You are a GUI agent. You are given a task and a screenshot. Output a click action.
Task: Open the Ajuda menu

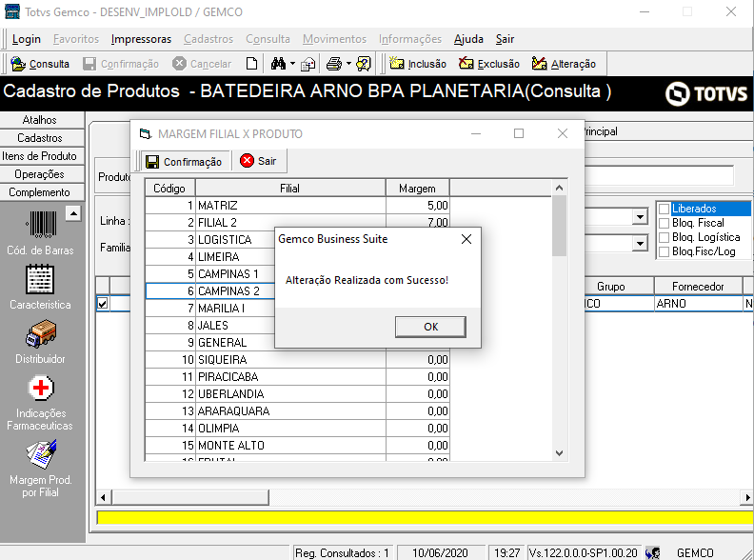coord(468,39)
